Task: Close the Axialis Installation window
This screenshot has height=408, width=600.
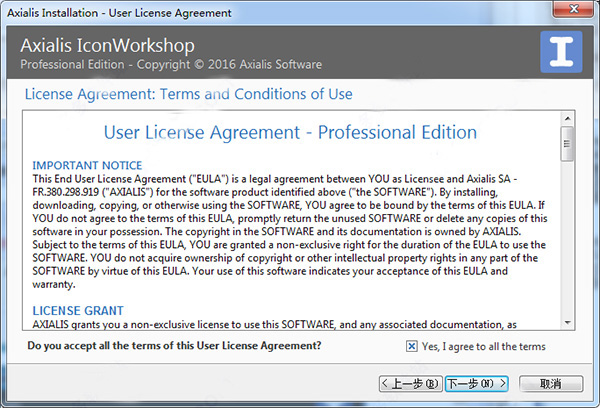Action: pos(574,8)
